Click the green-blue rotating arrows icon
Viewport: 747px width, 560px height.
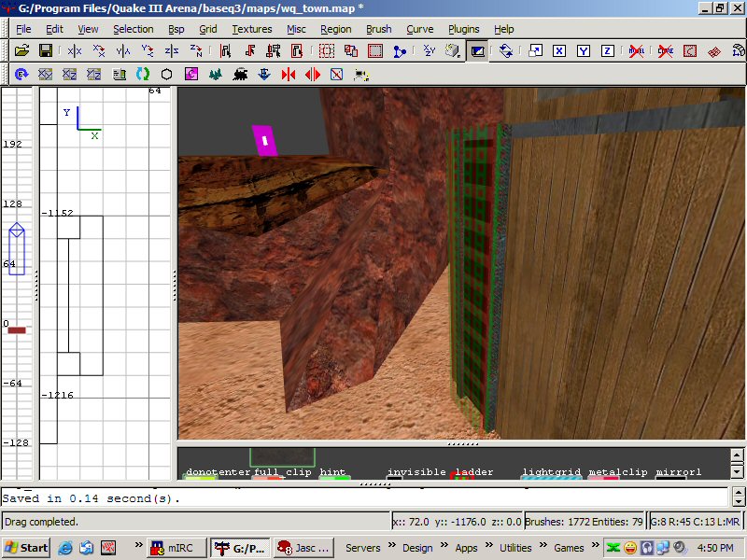[x=143, y=75]
